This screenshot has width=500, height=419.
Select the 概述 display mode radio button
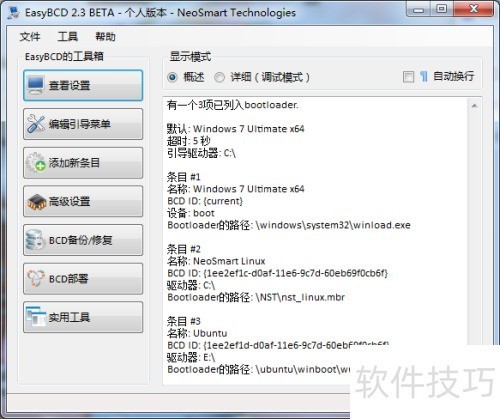(172, 77)
